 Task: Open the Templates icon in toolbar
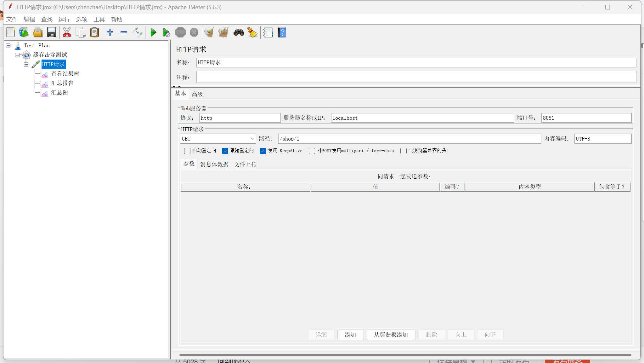(x=24, y=32)
